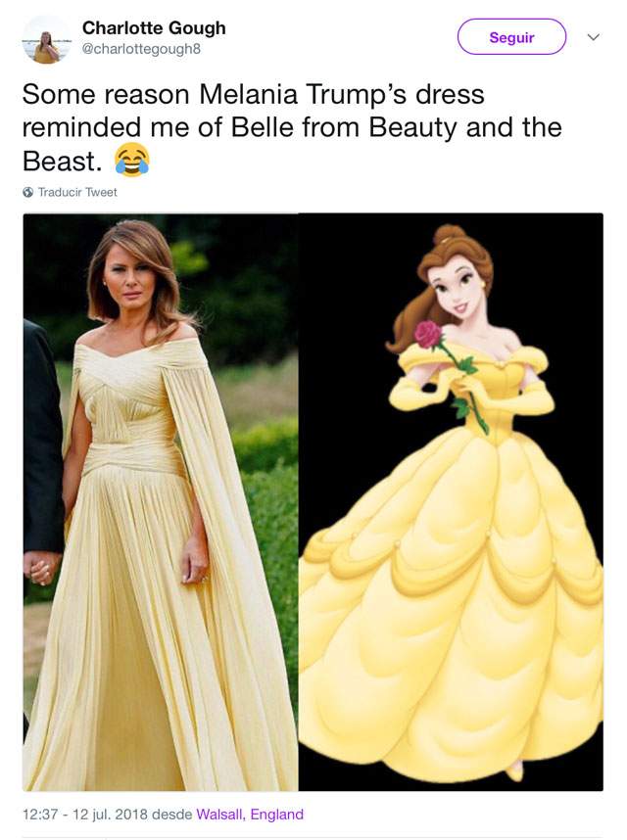Click the crying-laughing emoji in the tweet
The height and width of the screenshot is (840, 627).
tap(132, 160)
